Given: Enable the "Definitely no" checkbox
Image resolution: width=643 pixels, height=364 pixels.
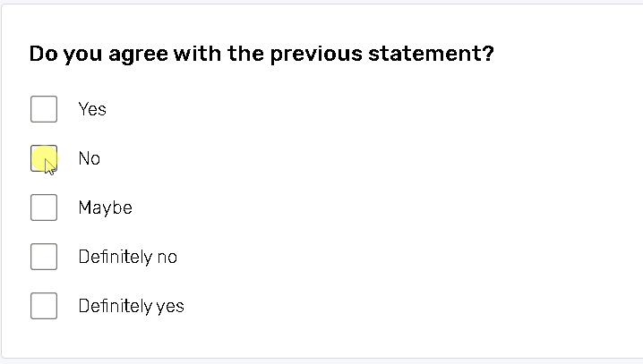Looking at the screenshot, I should pyautogui.click(x=44, y=257).
